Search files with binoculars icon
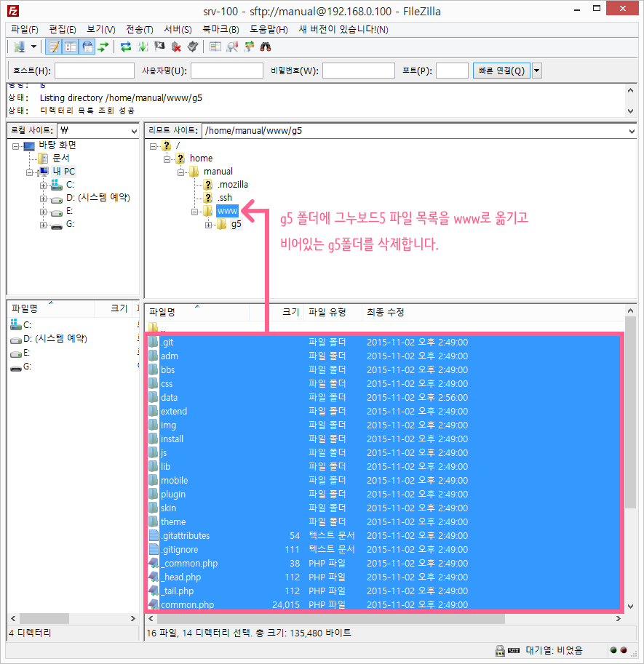644x664 pixels. pyautogui.click(x=266, y=47)
